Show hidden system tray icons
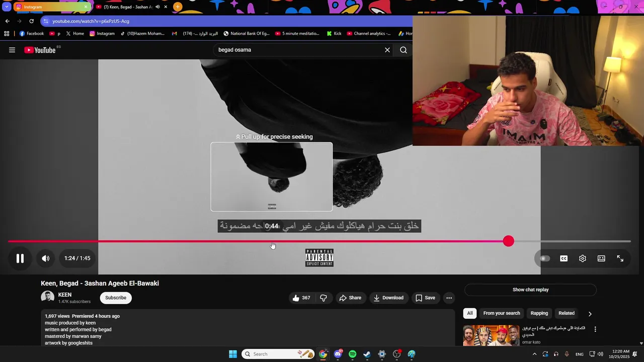The height and width of the screenshot is (362, 644). tap(534, 354)
